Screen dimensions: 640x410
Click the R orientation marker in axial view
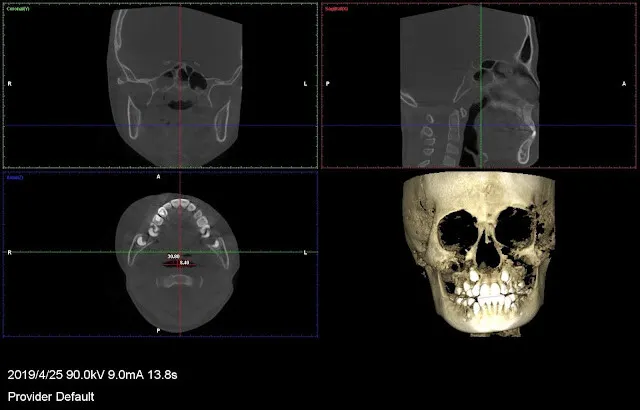(x=10, y=253)
